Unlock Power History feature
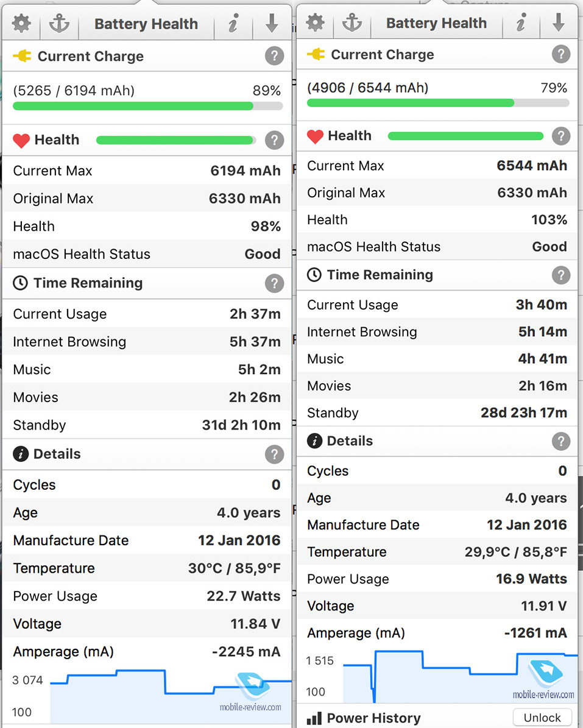The image size is (583, 728). 542,718
